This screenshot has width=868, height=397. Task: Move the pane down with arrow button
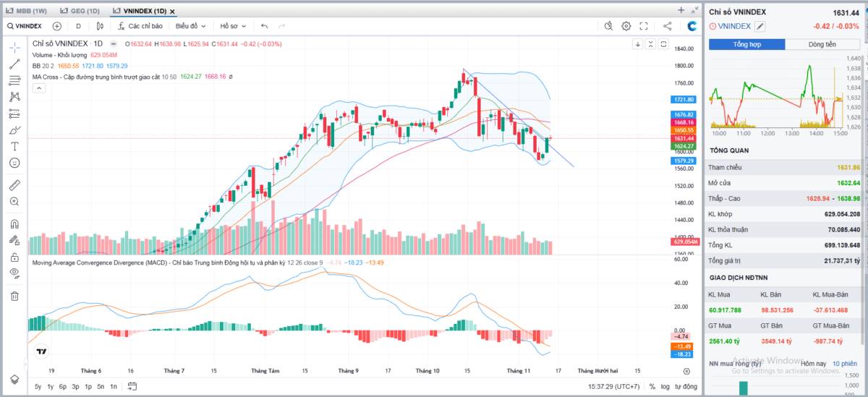click(x=638, y=44)
